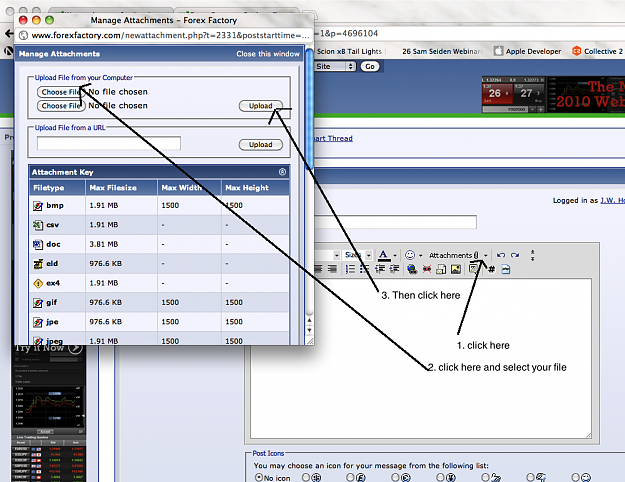Screen dimensions: 625x482
Task: Click 'Close this window' link
Action: pos(268,54)
